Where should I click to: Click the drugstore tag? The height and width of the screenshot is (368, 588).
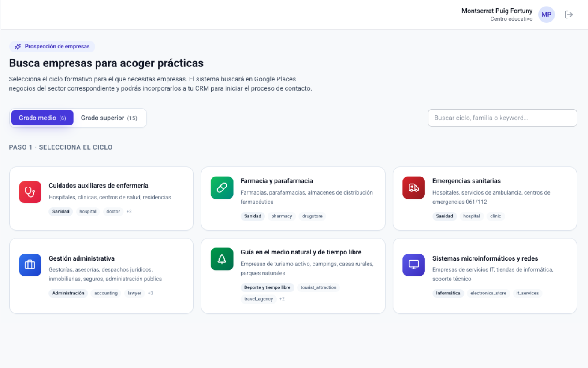pyautogui.click(x=312, y=216)
